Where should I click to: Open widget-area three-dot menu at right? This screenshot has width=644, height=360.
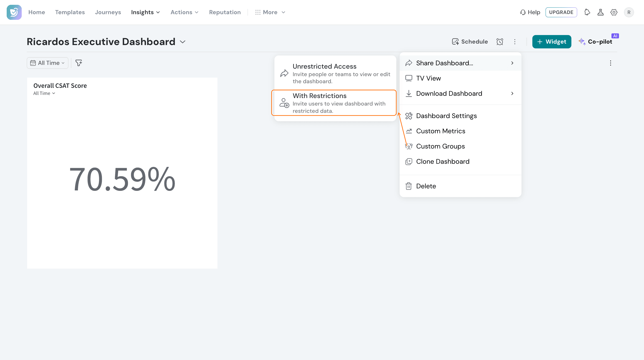(610, 63)
